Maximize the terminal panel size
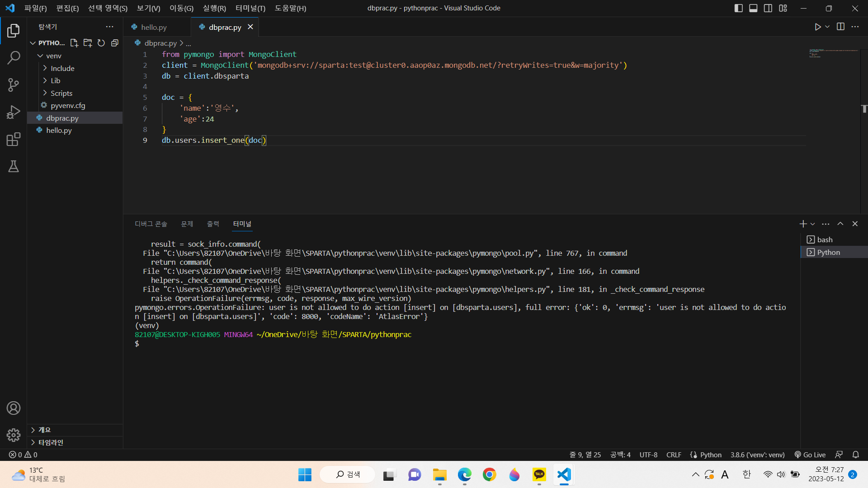Viewport: 868px width, 488px height. click(x=840, y=224)
